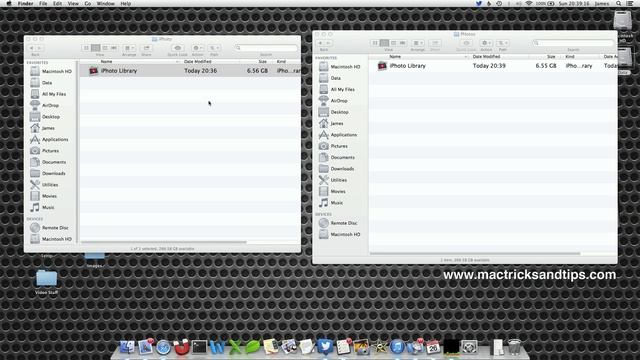Open Music in right window sidebar
640x360 pixels.
[x=331, y=203]
